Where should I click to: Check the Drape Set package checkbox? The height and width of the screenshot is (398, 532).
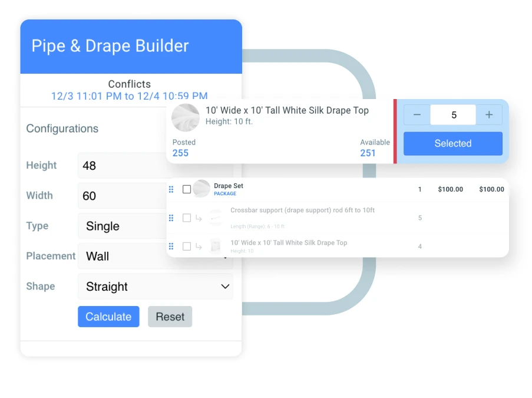pos(187,189)
